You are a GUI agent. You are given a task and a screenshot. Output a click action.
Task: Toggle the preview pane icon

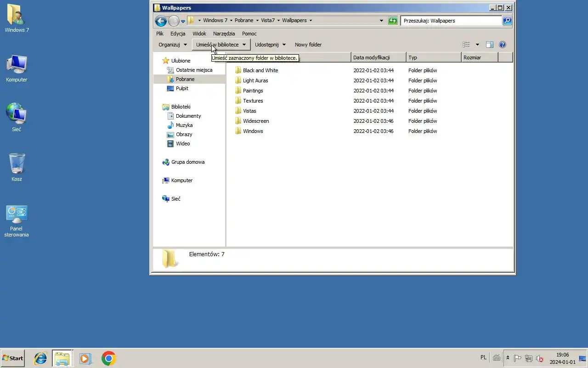(490, 45)
